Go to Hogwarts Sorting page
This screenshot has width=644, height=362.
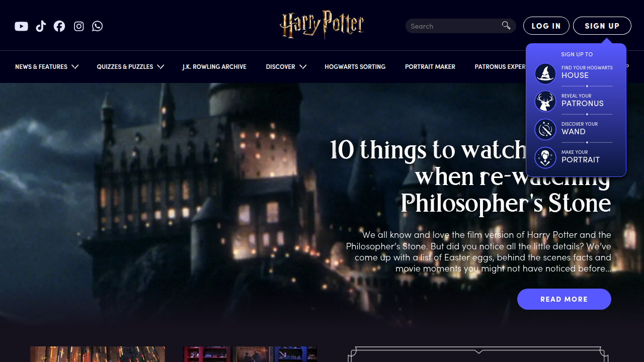(355, 67)
